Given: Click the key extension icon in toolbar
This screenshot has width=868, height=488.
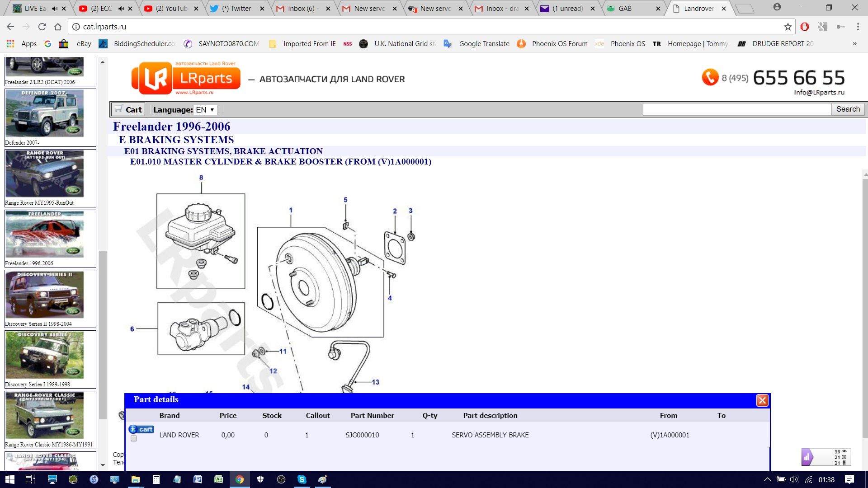Looking at the screenshot, I should pos(840,27).
